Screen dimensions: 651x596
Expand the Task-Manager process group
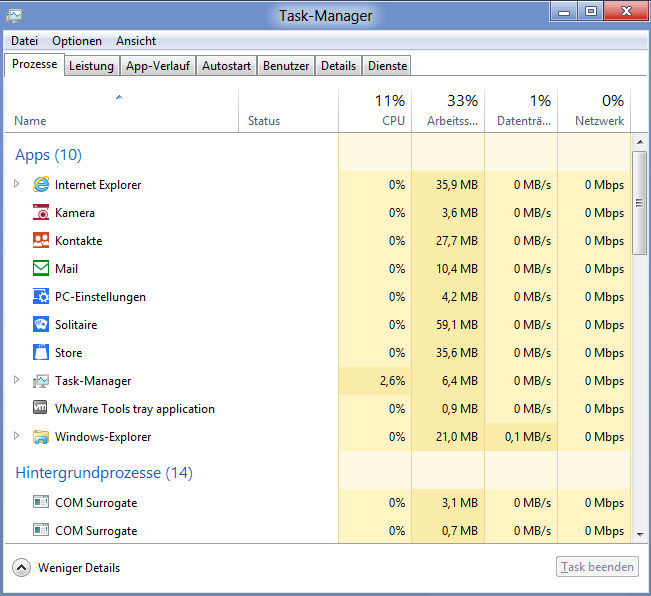click(16, 380)
